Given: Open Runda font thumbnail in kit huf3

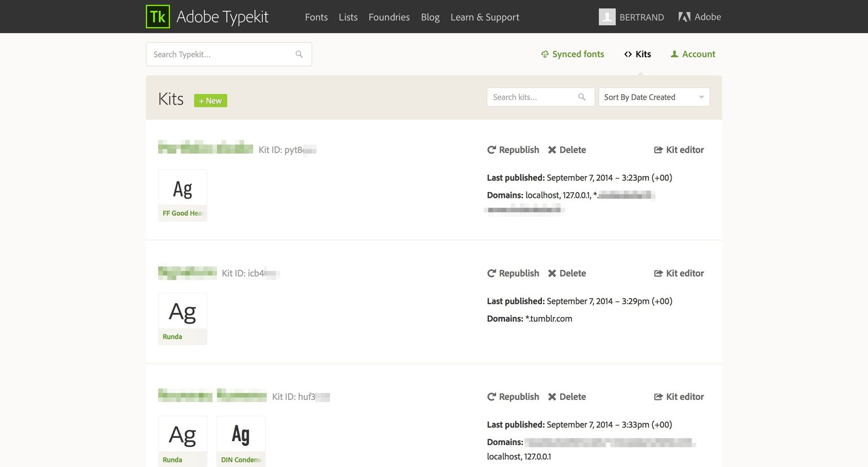Looking at the screenshot, I should [x=183, y=441].
